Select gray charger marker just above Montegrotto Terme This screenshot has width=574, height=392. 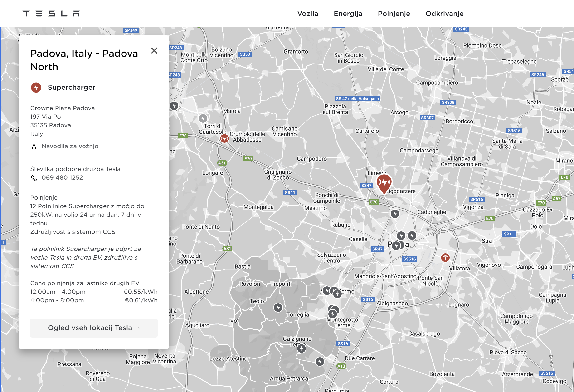pyautogui.click(x=333, y=314)
